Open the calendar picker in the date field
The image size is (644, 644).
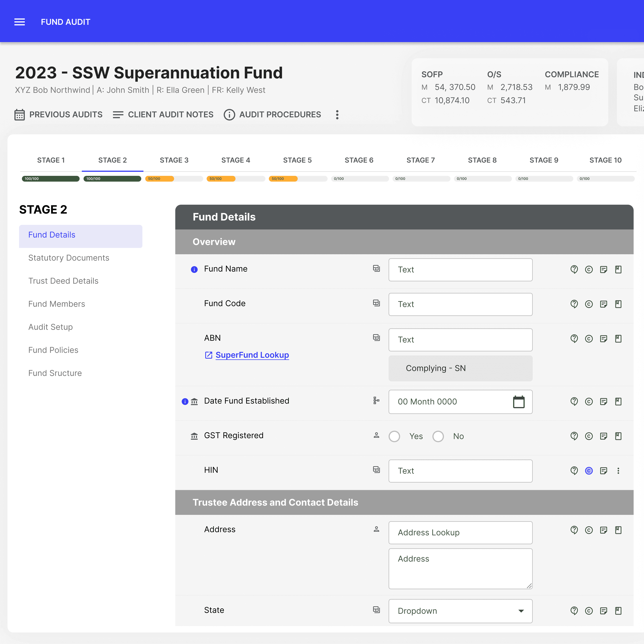click(519, 402)
